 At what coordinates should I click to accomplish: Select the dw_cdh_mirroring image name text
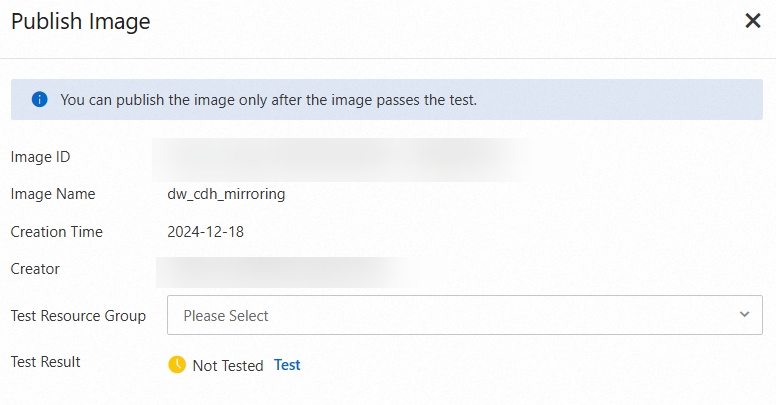pyautogui.click(x=226, y=194)
